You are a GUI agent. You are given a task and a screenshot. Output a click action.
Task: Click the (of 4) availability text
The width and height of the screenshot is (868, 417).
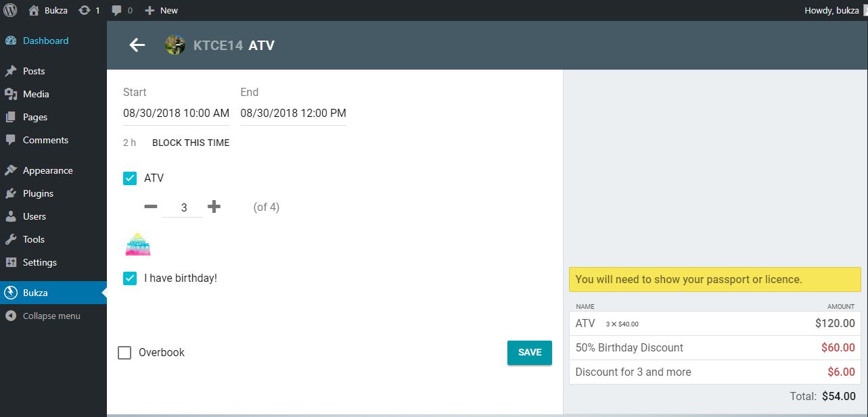point(267,207)
